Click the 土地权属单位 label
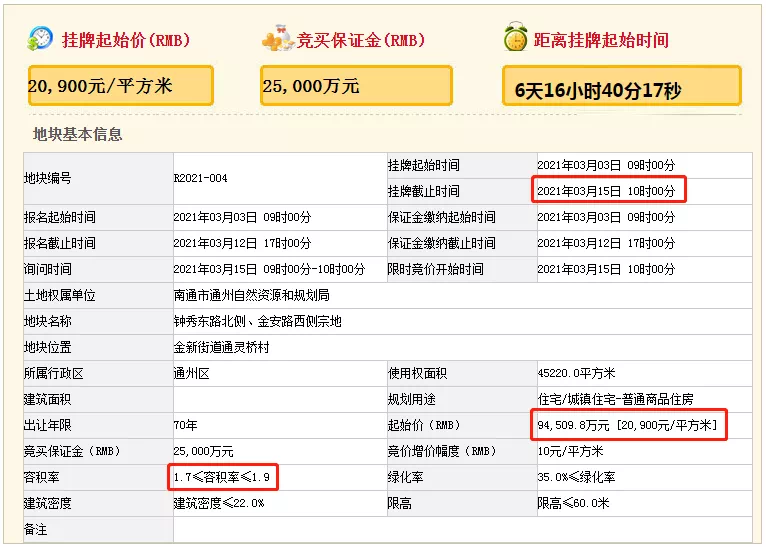 [60, 295]
